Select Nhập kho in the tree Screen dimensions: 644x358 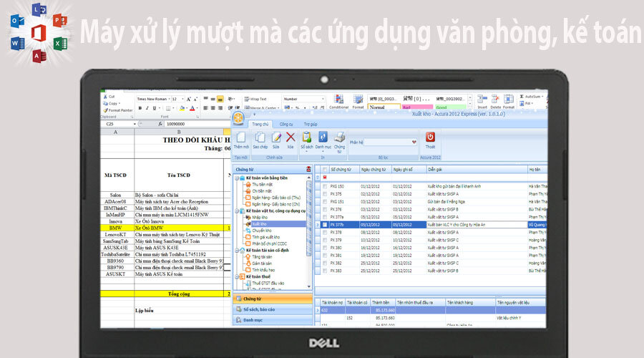click(260, 218)
